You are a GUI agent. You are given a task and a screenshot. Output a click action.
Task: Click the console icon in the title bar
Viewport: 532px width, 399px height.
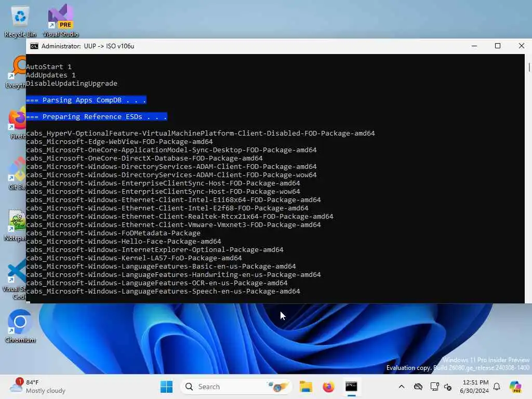[34, 46]
